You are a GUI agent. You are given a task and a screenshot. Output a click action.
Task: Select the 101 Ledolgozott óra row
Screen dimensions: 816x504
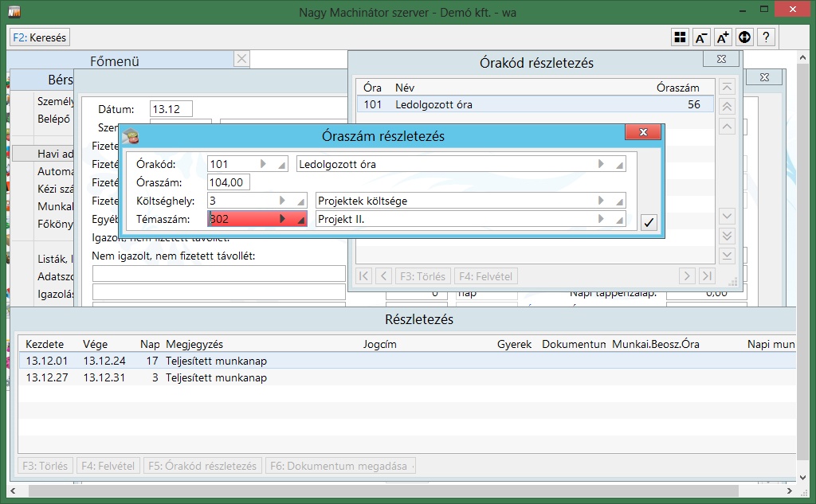(535, 104)
